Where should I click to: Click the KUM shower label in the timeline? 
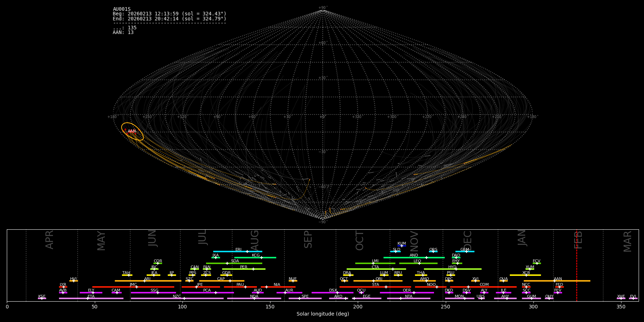pos(402,244)
